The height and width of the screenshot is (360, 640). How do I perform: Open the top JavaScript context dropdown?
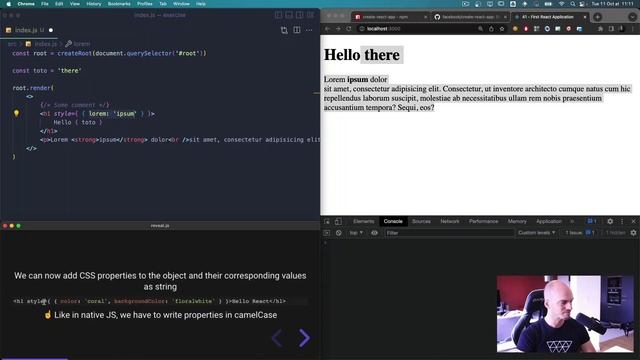356,233
